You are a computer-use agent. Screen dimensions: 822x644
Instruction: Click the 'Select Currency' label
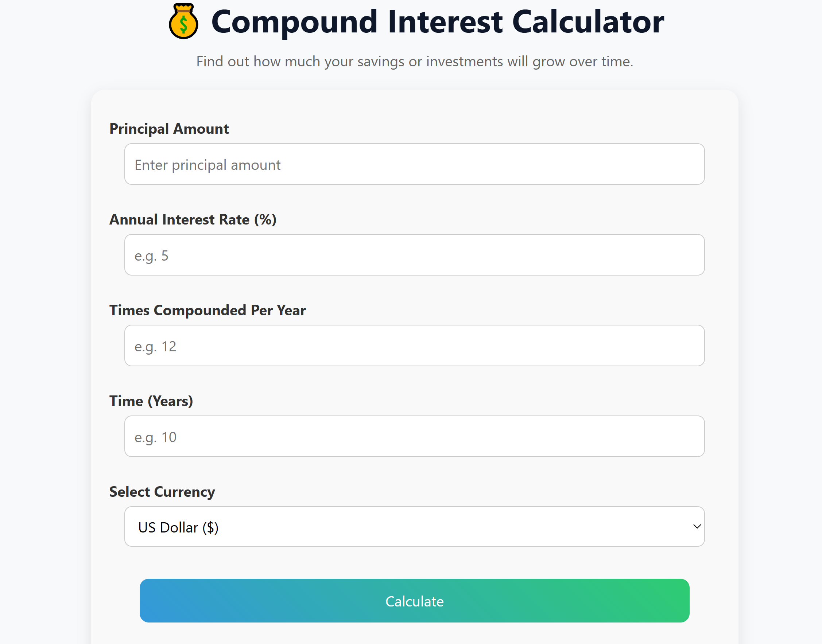point(162,492)
